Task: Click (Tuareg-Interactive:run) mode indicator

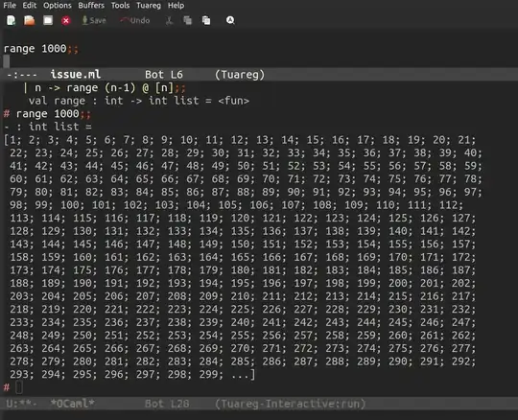Action: click(291, 404)
